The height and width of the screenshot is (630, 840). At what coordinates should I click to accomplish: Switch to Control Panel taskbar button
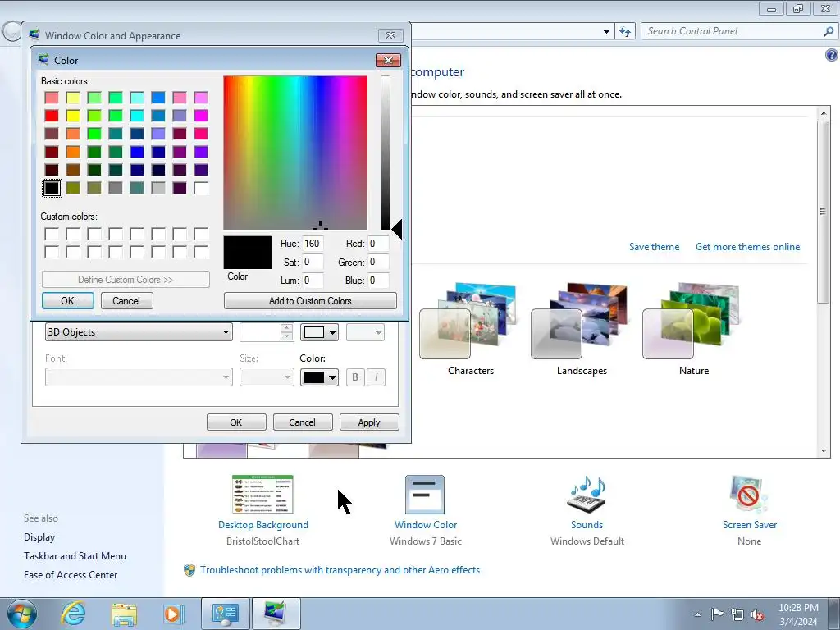click(225, 614)
